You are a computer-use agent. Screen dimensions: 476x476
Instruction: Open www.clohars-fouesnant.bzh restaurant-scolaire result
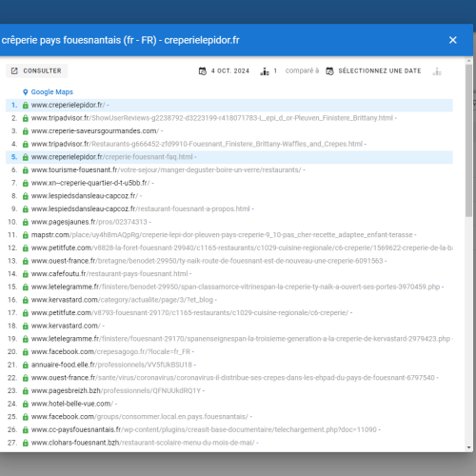[x=143, y=444]
